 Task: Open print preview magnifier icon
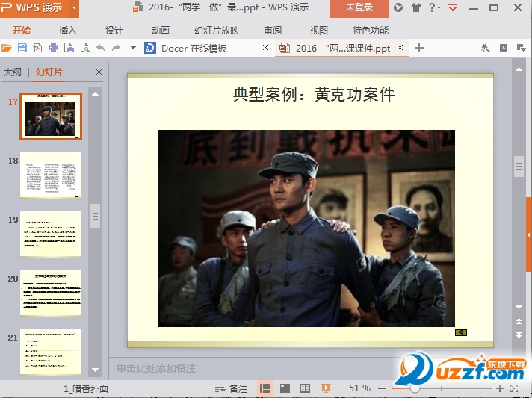click(x=85, y=48)
